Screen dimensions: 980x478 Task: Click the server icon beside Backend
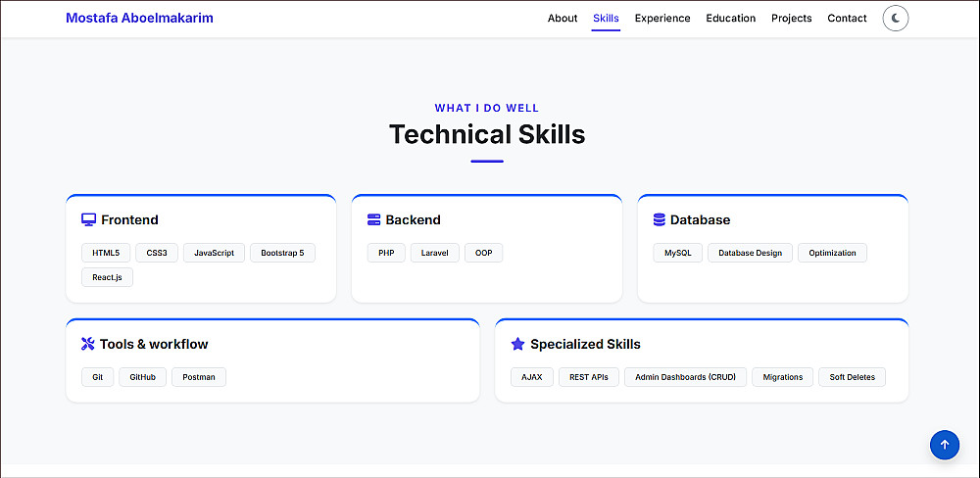pyautogui.click(x=373, y=220)
